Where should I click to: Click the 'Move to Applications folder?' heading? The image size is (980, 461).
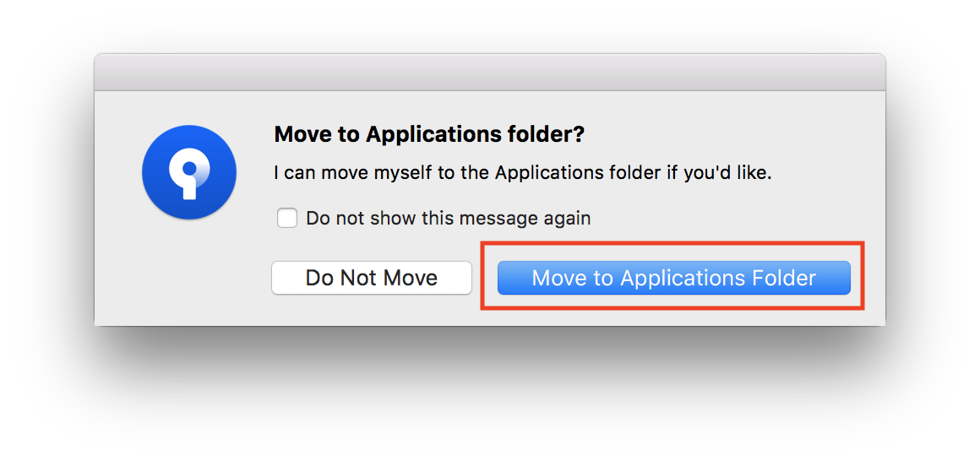click(429, 134)
